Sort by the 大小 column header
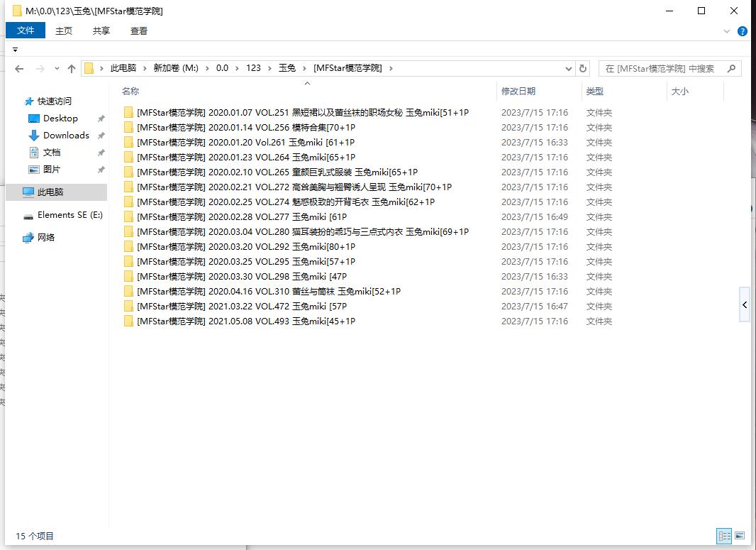The width and height of the screenshot is (756, 550). click(680, 91)
